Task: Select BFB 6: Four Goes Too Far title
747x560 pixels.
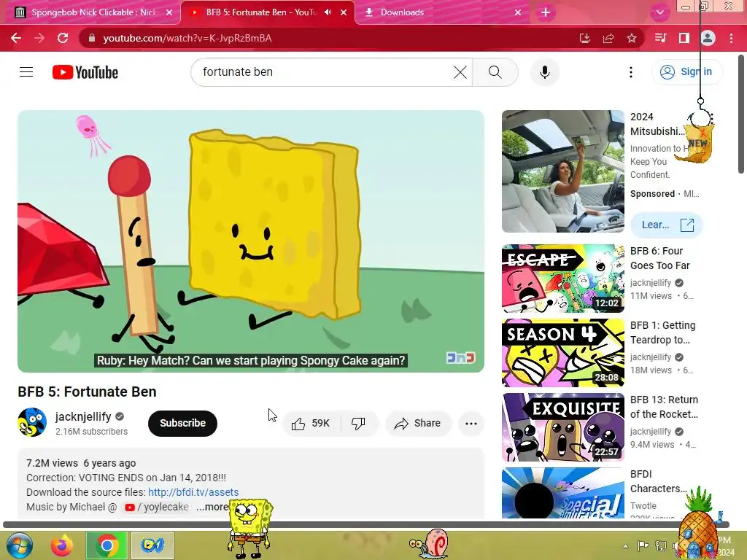Action: coord(659,258)
